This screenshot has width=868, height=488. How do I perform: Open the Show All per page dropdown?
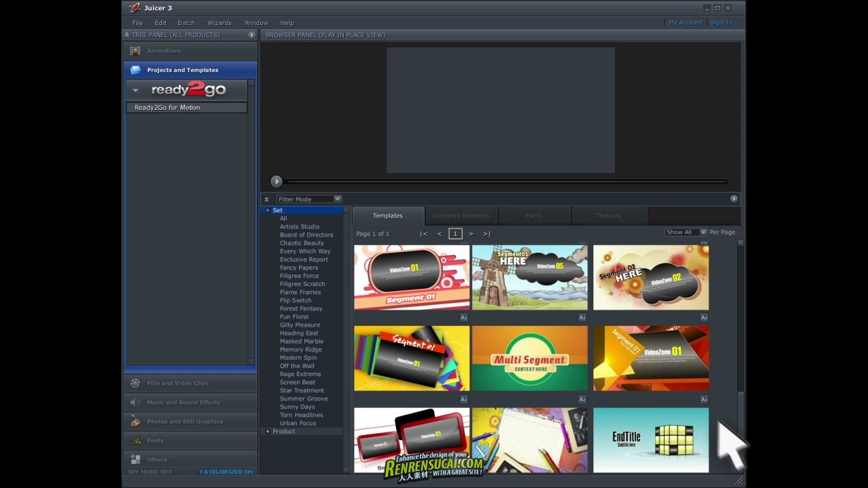point(686,232)
